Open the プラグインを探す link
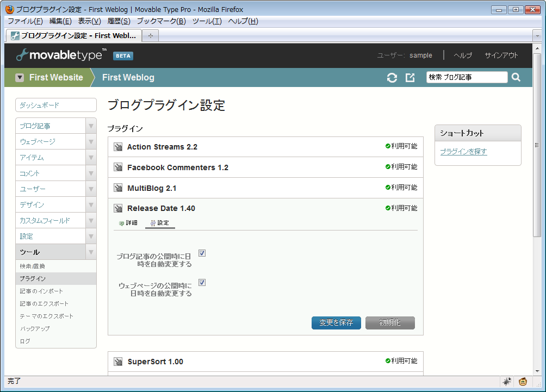546x392 pixels. point(463,152)
